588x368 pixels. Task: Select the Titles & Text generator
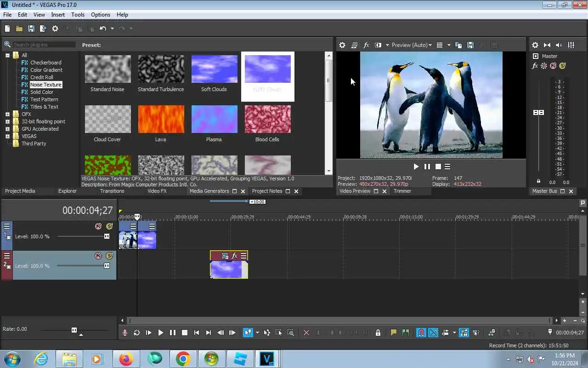click(x=44, y=107)
